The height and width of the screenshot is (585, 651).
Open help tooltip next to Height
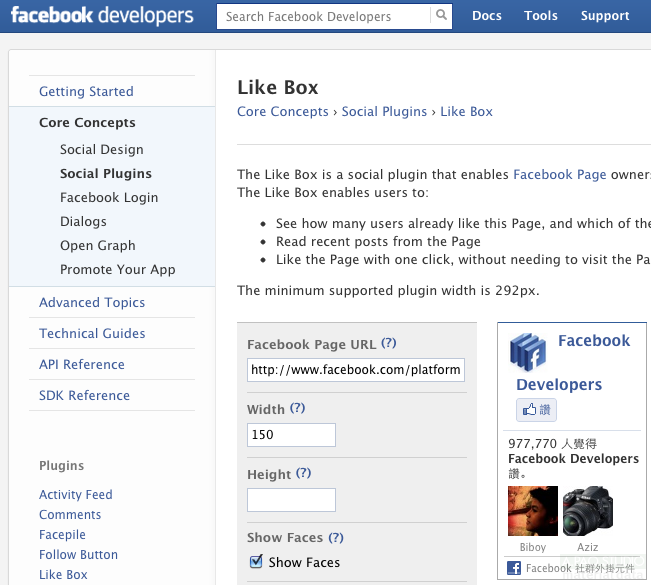coord(303,473)
